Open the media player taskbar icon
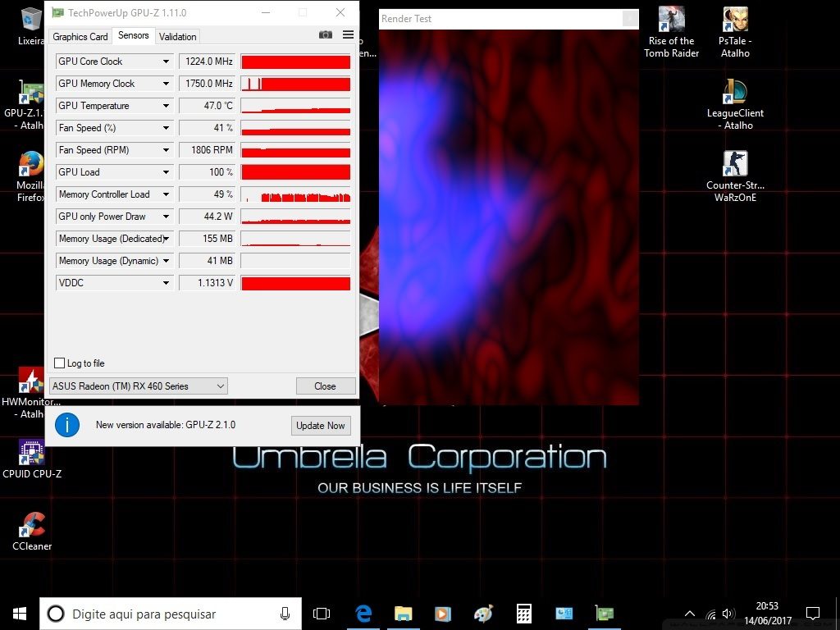 pyautogui.click(x=443, y=614)
